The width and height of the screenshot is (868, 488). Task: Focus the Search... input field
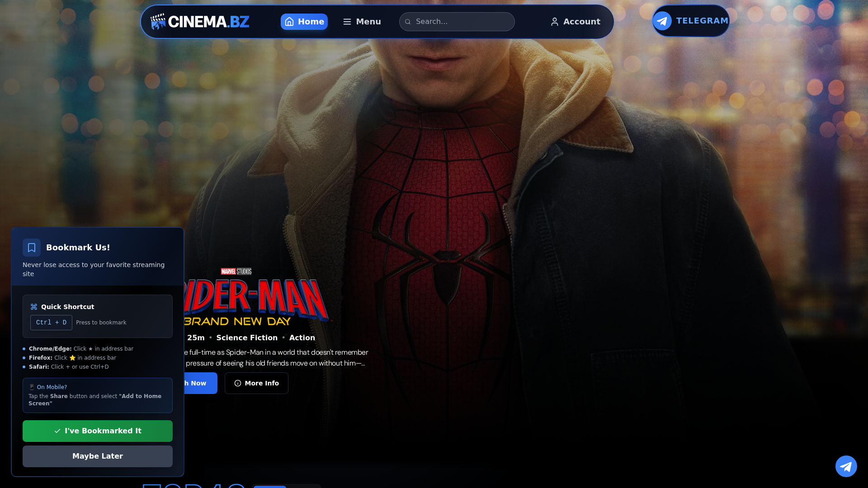click(457, 22)
